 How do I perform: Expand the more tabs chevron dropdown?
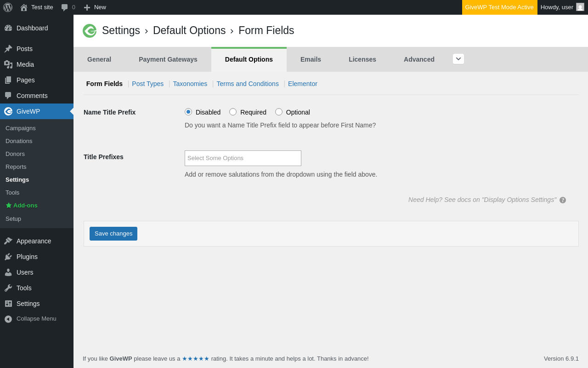pos(458,59)
